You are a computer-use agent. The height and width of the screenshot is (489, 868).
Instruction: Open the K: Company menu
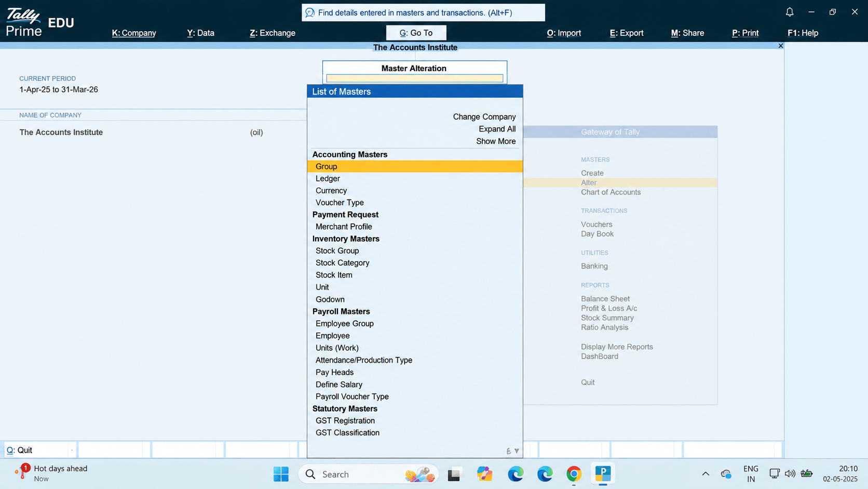[134, 33]
